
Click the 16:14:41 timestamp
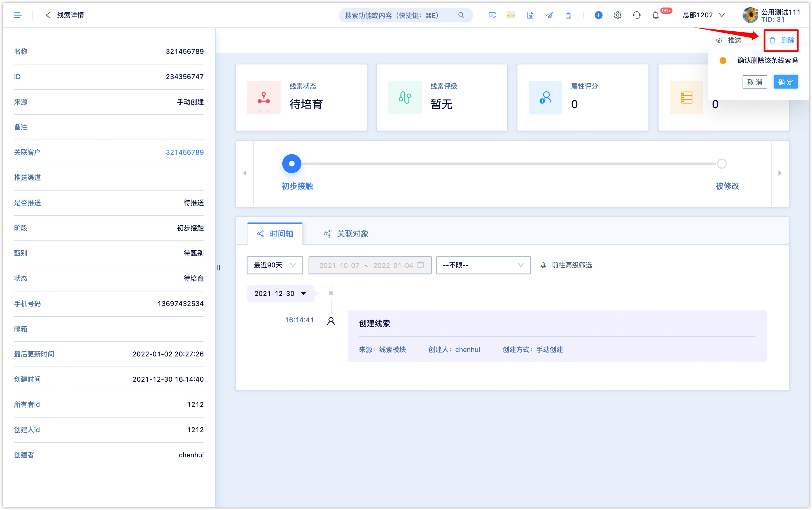(x=299, y=320)
